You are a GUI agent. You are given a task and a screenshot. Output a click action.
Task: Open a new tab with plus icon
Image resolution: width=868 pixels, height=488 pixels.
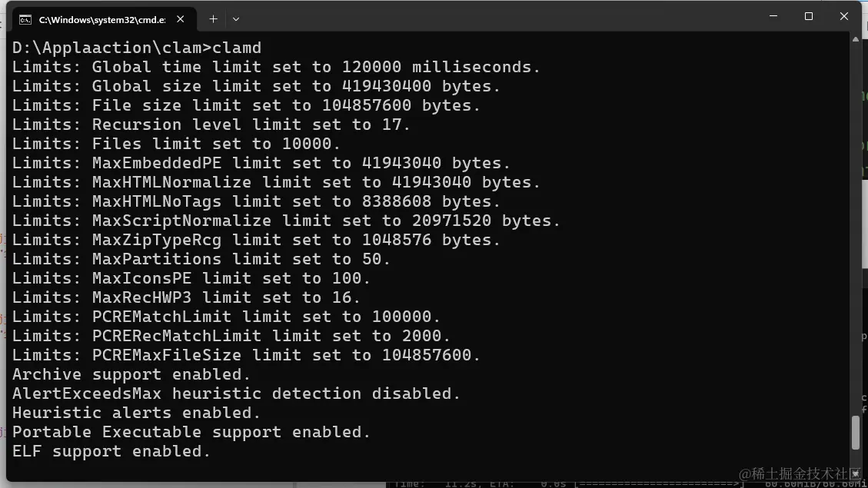(213, 19)
